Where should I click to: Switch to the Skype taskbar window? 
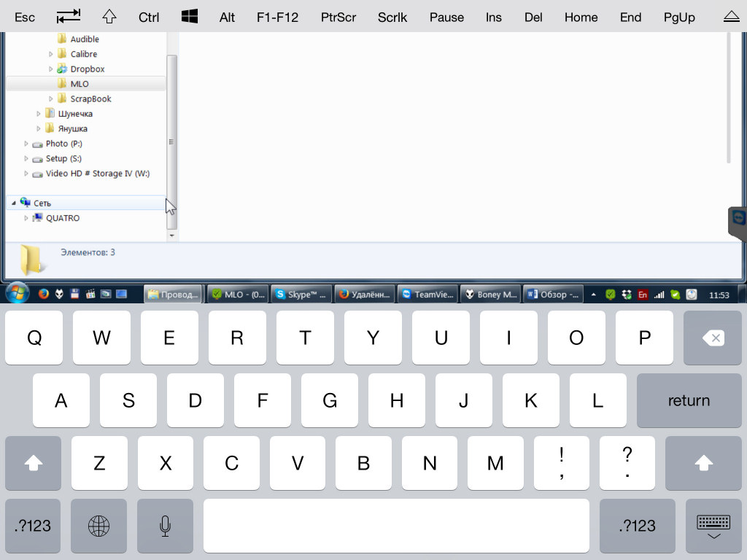tap(301, 295)
